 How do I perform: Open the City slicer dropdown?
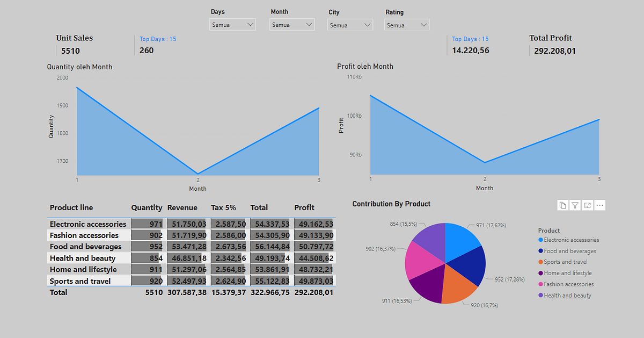[x=350, y=24]
